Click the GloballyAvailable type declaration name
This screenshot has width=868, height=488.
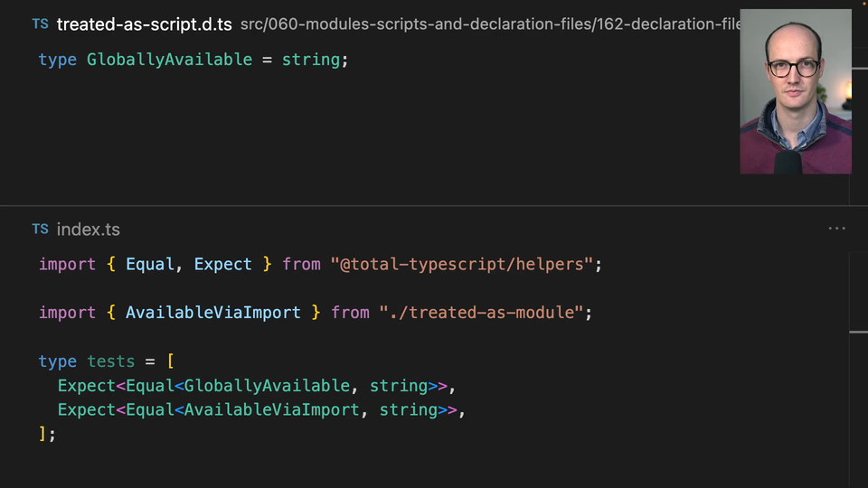tap(169, 60)
